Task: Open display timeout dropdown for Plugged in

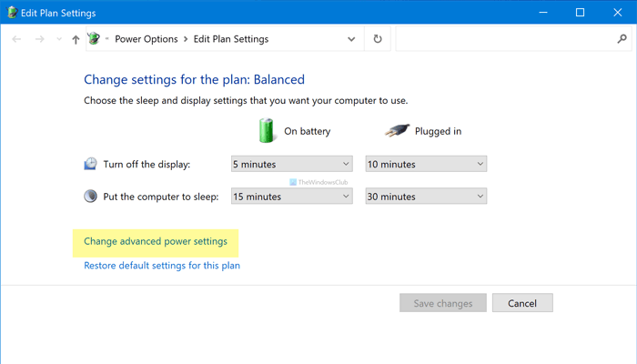Action: point(425,164)
